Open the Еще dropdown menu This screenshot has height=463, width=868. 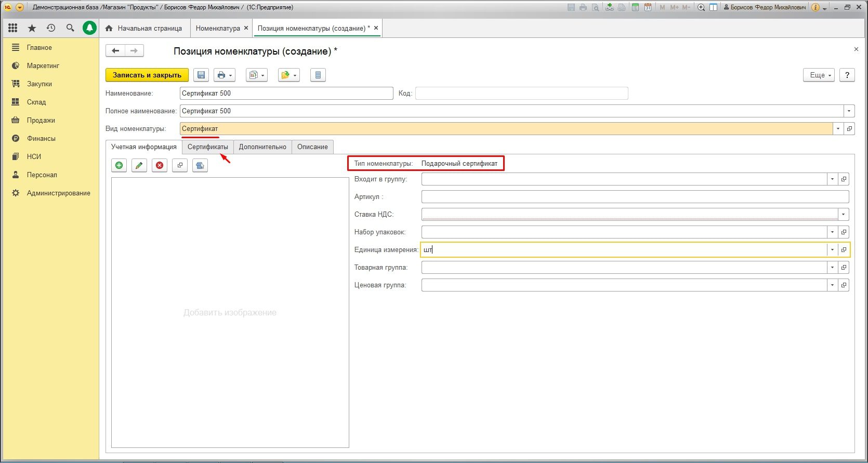pyautogui.click(x=819, y=75)
